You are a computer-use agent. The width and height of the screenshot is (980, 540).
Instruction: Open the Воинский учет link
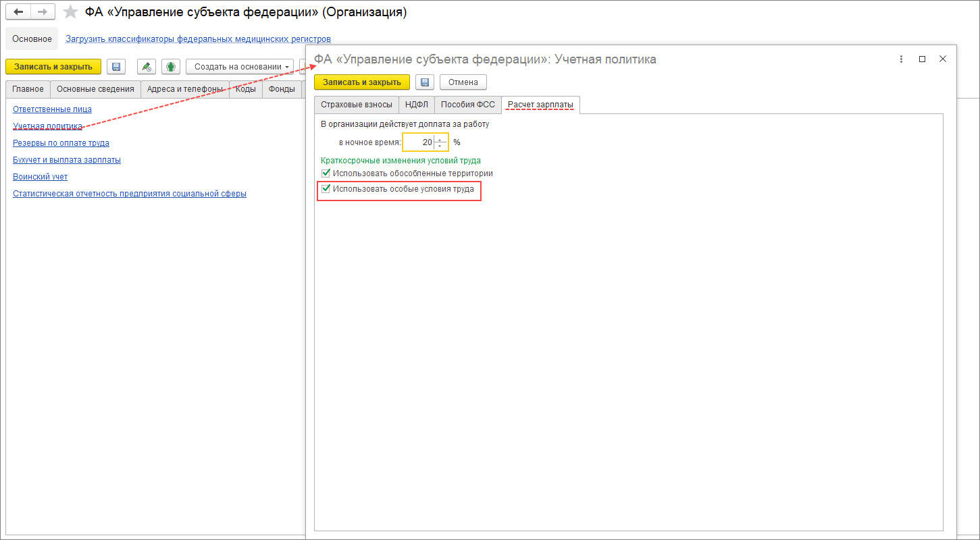(x=40, y=176)
